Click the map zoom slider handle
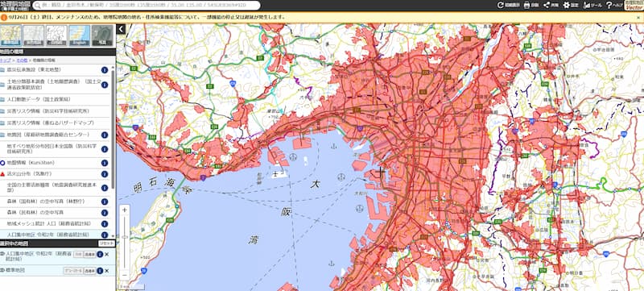The height and width of the screenshot is (291, 644). pos(125,237)
